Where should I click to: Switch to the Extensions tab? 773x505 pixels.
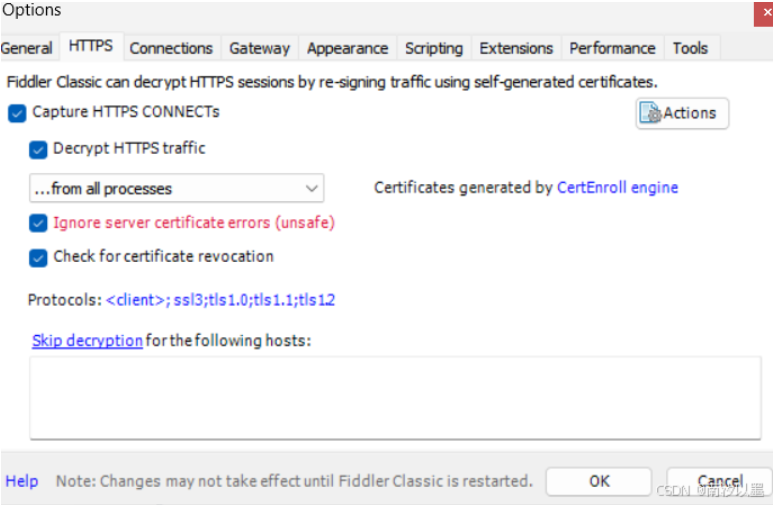point(517,48)
